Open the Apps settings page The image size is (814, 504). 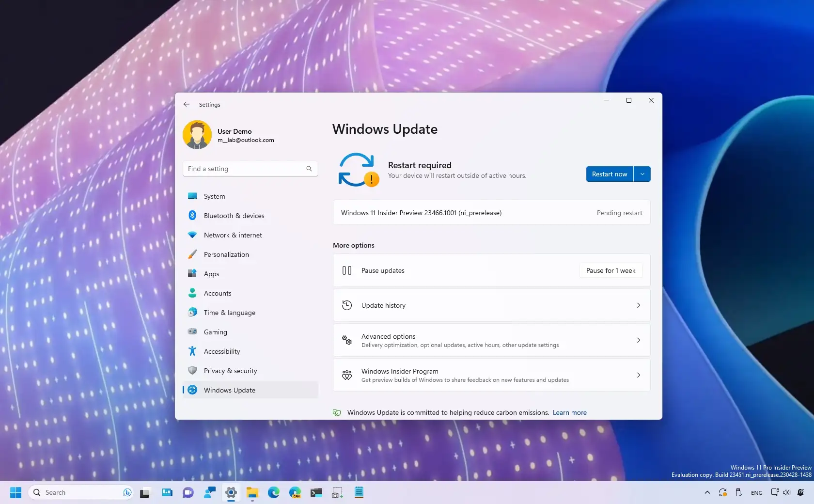click(x=250, y=274)
